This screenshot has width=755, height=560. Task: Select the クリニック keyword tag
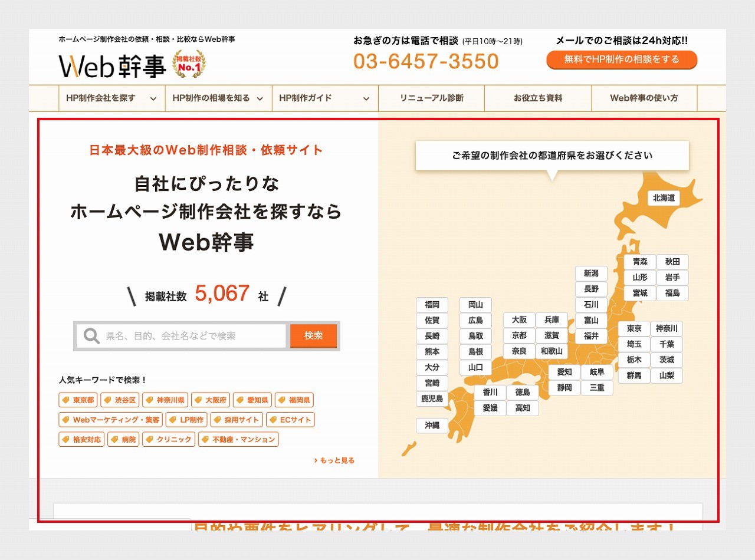tap(169, 439)
